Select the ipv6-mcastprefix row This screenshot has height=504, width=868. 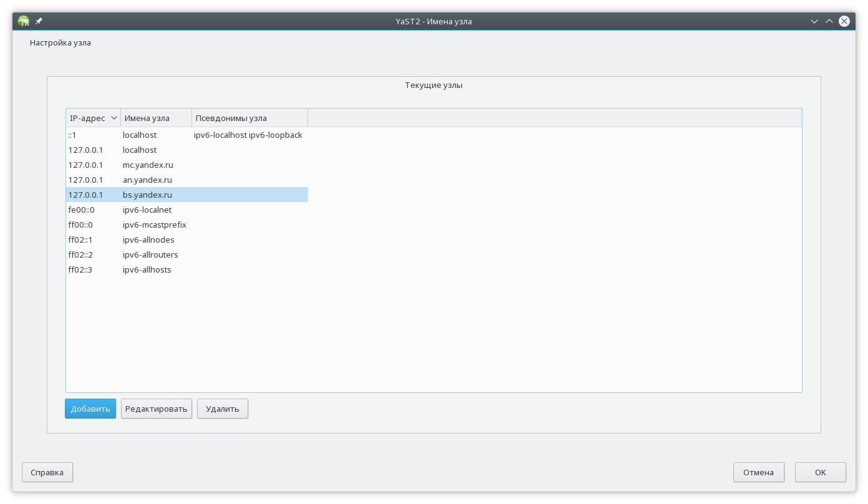pos(187,225)
